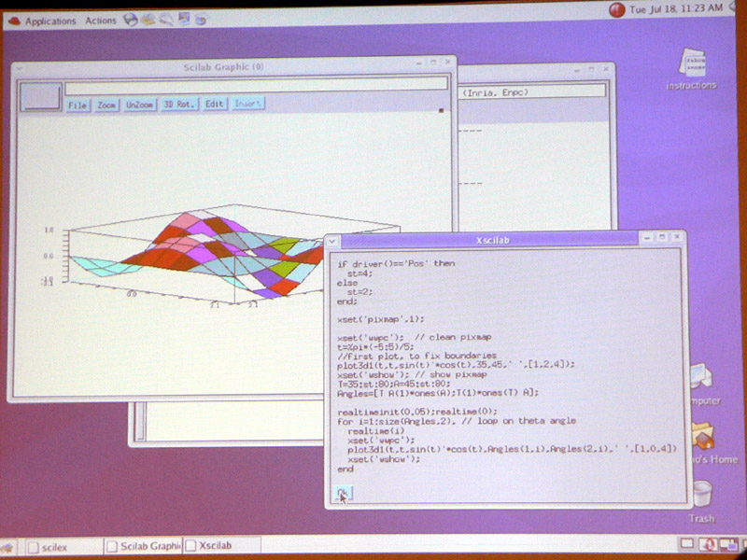Screen dimensions: 747x560
Task: Switch to Scilab Graphic in the taskbar
Action: click(x=144, y=546)
